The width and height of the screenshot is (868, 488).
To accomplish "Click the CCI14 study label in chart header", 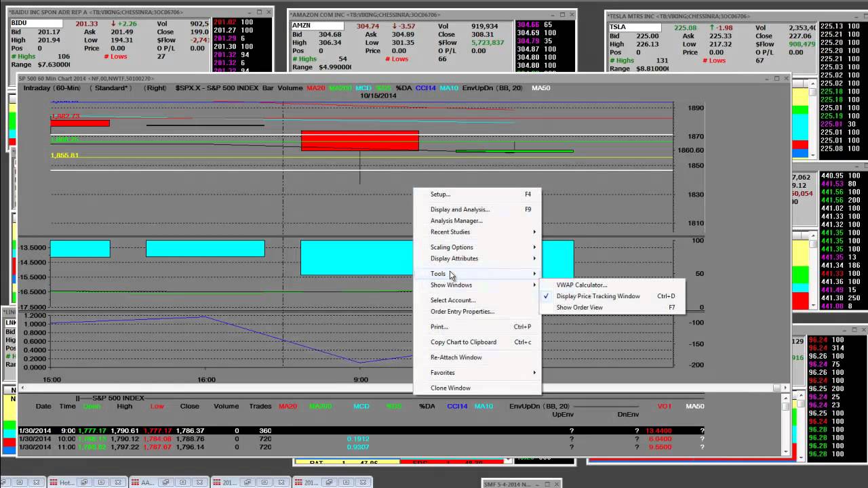I will (x=426, y=88).
